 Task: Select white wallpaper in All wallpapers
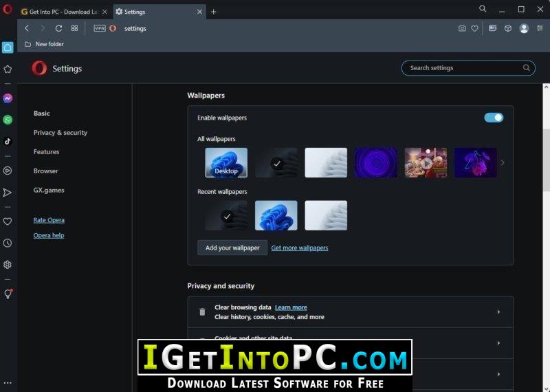(x=326, y=163)
